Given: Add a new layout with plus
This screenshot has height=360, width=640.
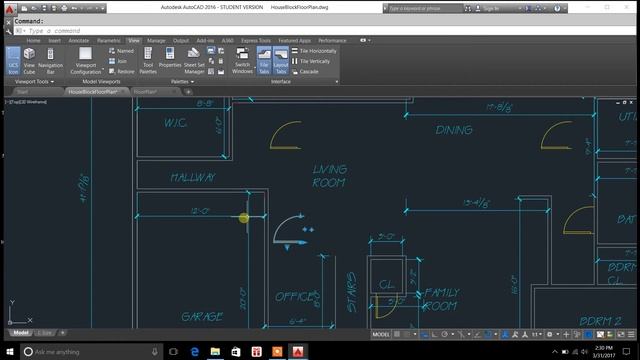Looking at the screenshot, I should tap(62, 333).
